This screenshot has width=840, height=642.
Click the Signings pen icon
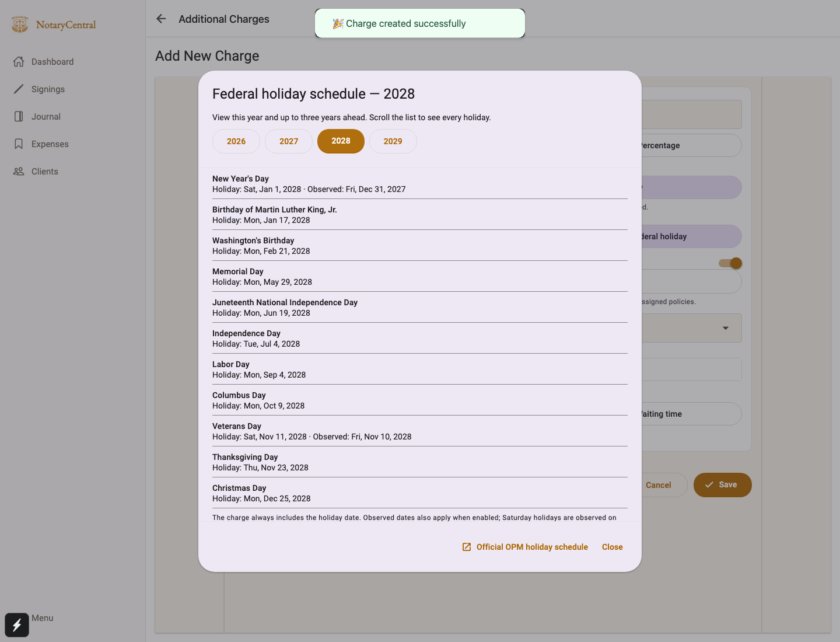pyautogui.click(x=19, y=89)
